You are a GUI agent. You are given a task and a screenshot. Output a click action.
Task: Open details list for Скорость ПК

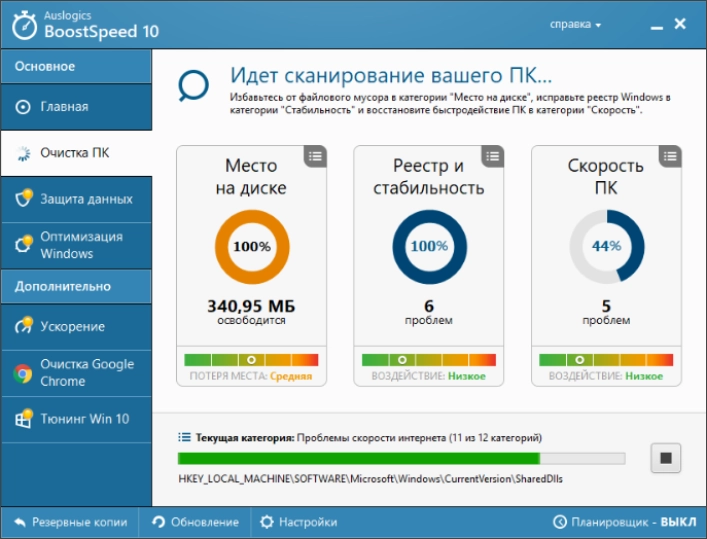pos(670,157)
